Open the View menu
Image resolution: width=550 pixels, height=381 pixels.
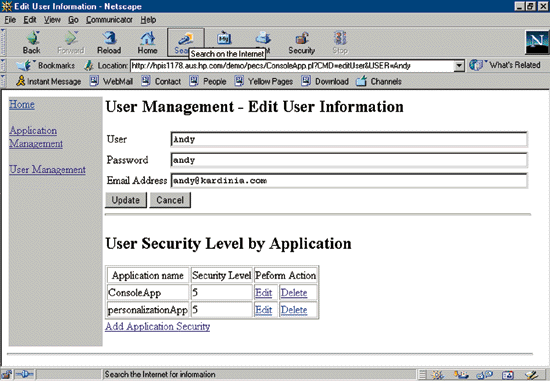tap(52, 20)
